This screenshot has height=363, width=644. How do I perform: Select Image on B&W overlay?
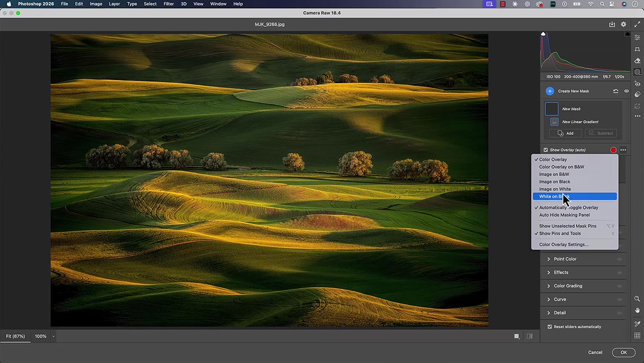[x=575, y=174]
